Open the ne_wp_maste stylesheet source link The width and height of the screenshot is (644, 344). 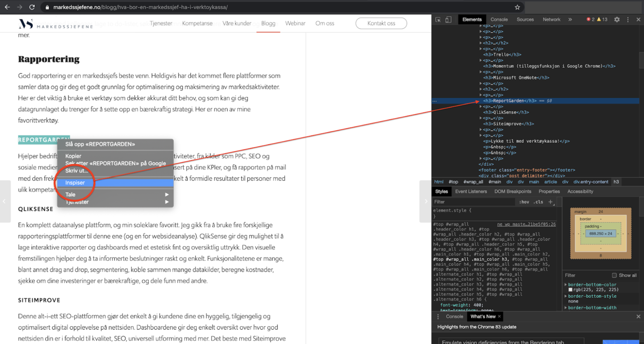click(526, 224)
